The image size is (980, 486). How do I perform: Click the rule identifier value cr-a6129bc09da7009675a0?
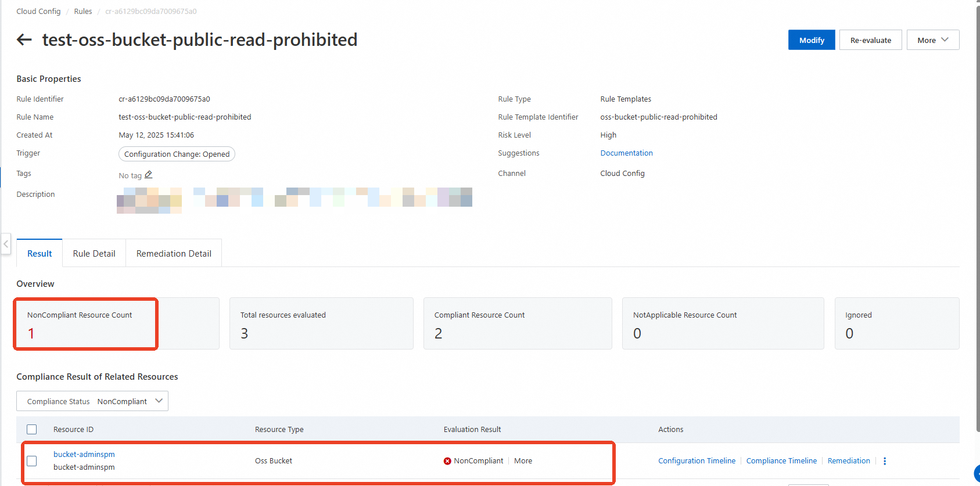pos(164,99)
